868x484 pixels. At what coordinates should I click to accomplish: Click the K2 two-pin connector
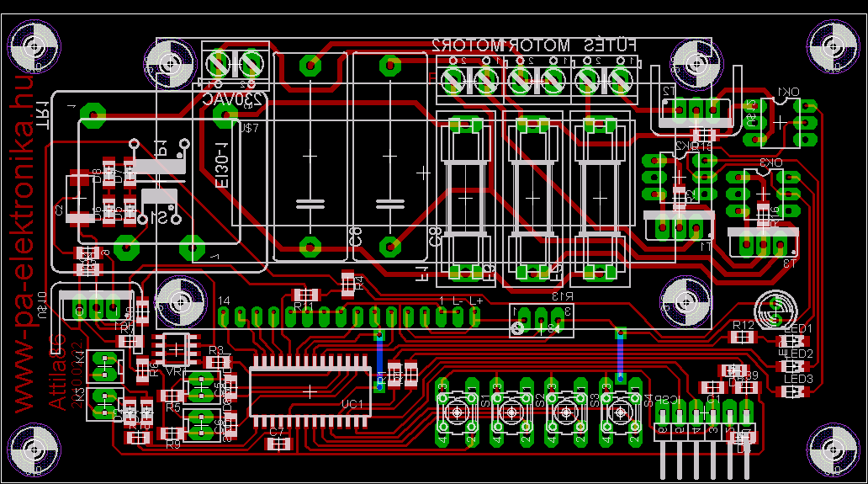(x=104, y=367)
